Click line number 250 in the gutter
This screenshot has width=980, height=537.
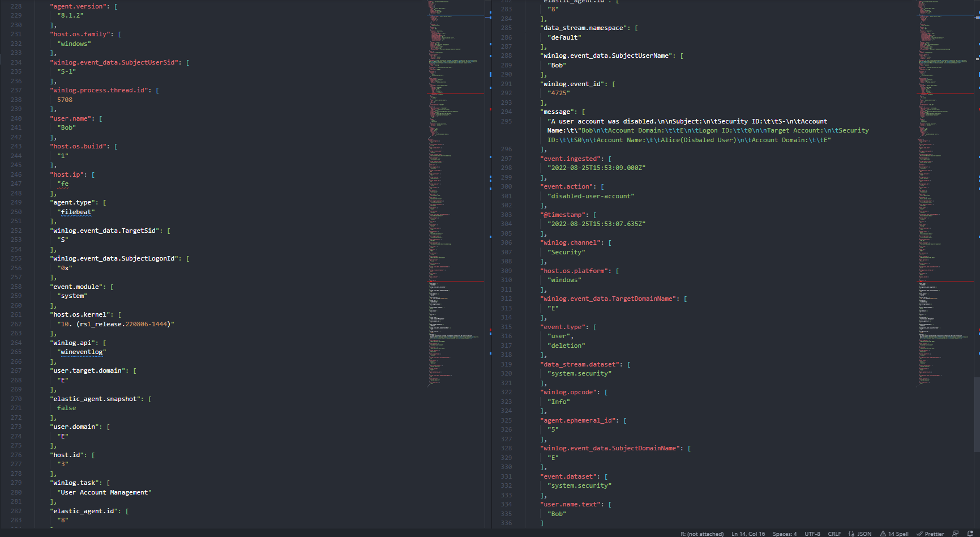point(16,212)
